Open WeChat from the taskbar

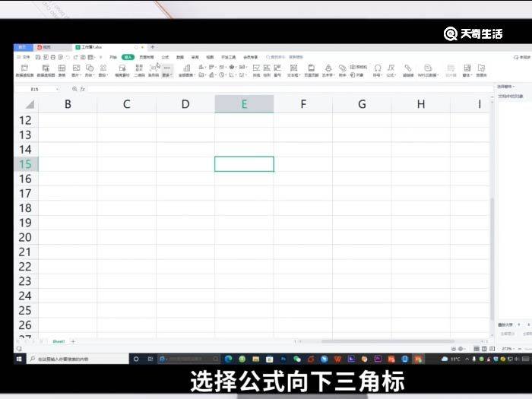pyautogui.click(x=297, y=359)
